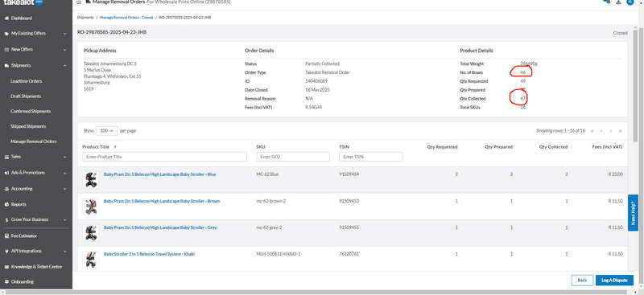Open Shipped Shipments submenu item
Image resolution: width=644 pixels, height=295 pixels.
click(x=28, y=126)
